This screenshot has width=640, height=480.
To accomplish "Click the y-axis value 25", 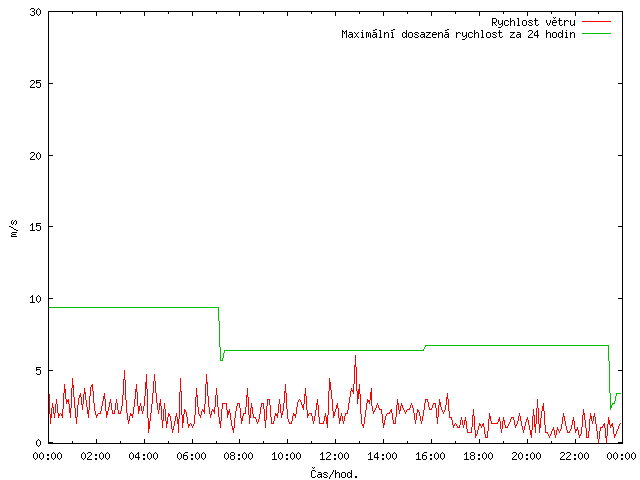I will coord(36,84).
